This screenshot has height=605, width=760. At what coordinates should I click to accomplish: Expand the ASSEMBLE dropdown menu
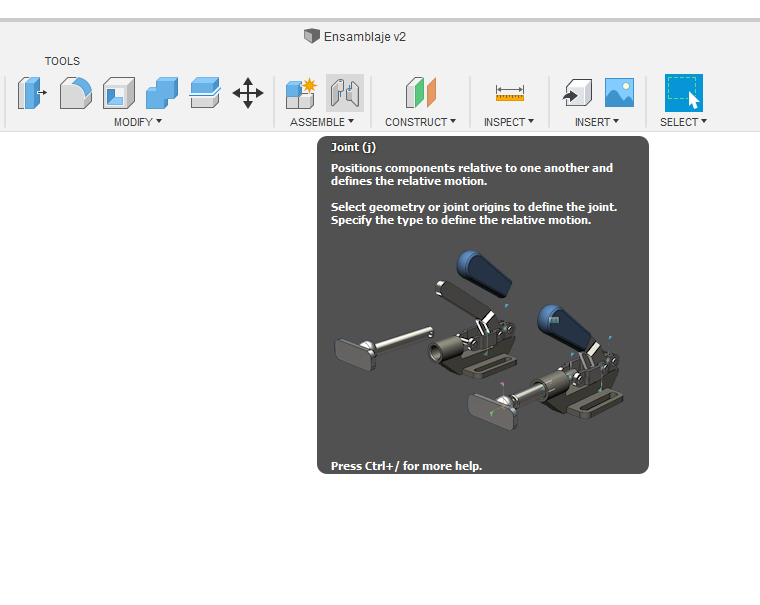[x=322, y=122]
